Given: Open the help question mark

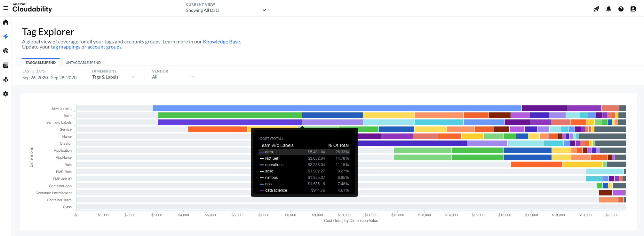Looking at the screenshot, I should click(621, 9).
